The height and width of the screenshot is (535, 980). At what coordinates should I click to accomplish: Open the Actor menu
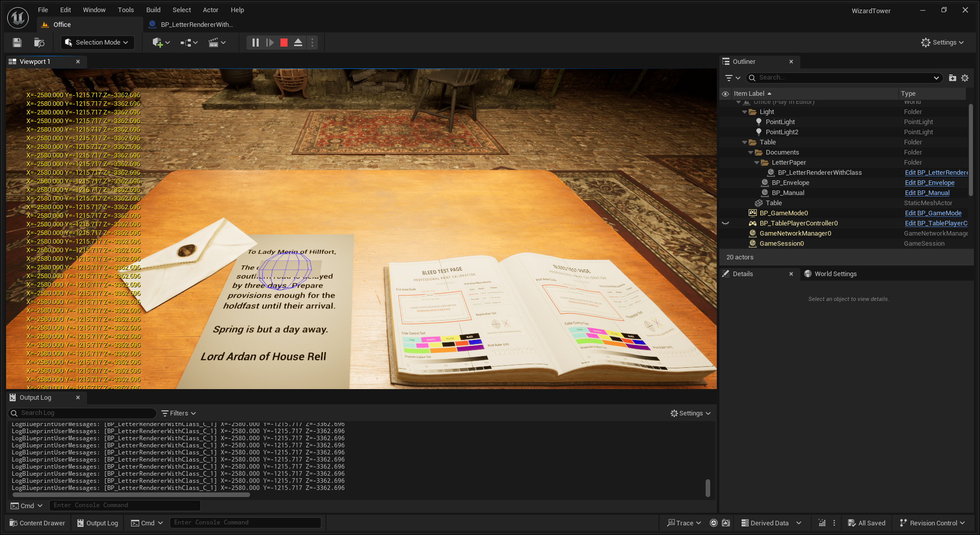[x=211, y=10]
